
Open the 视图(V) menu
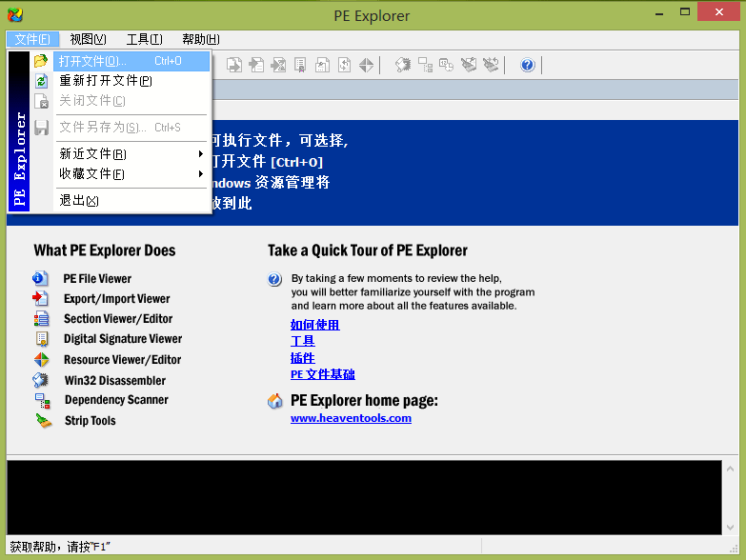[88, 39]
